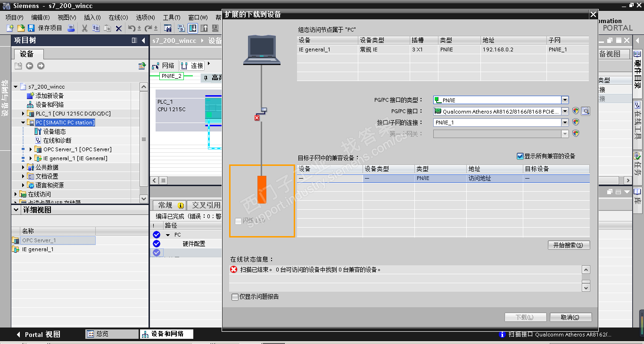Click the search magnifier icon beside PG/PC 接口

(586, 111)
